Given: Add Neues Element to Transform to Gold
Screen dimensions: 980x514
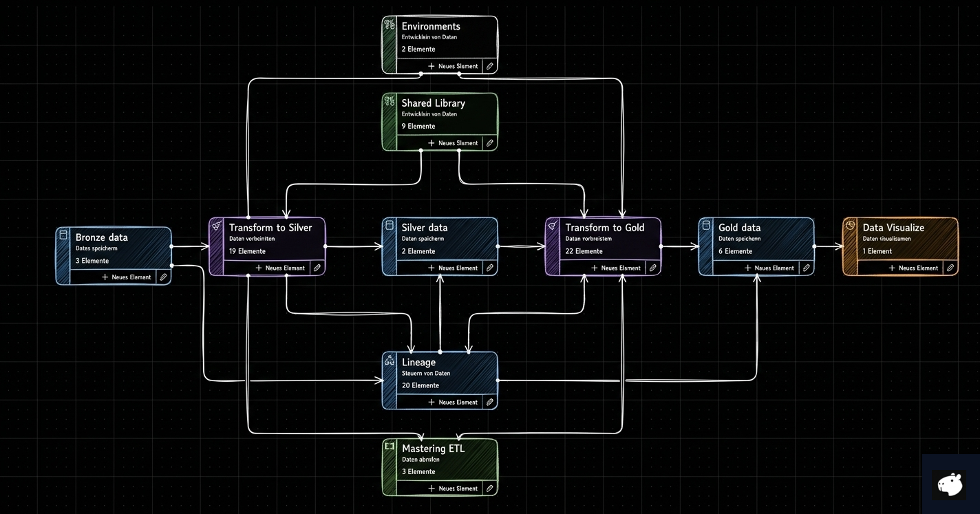Looking at the screenshot, I should [x=616, y=268].
